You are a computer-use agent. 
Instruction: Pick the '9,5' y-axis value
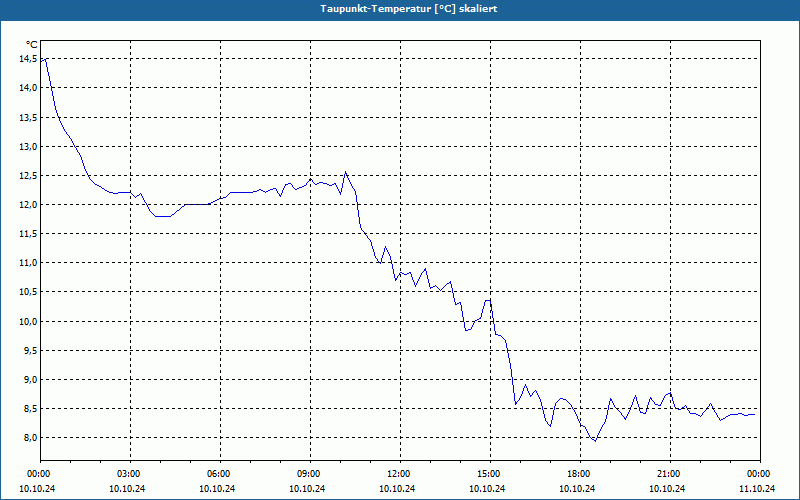(30, 351)
